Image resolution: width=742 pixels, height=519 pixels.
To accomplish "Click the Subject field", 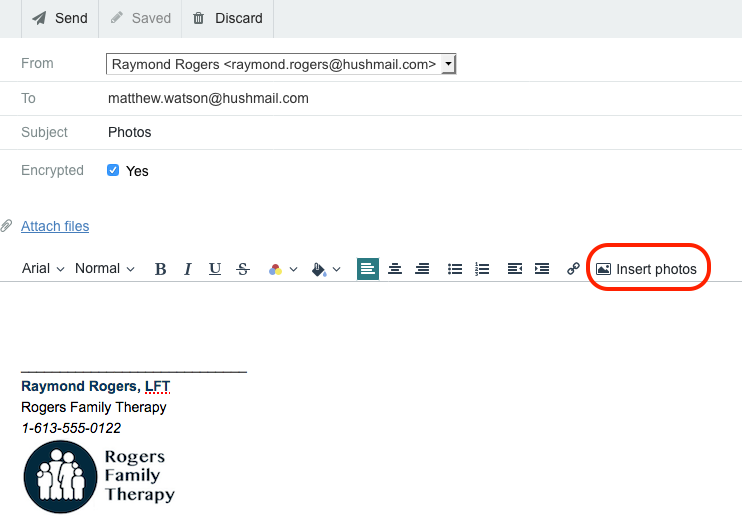I will (x=400, y=132).
